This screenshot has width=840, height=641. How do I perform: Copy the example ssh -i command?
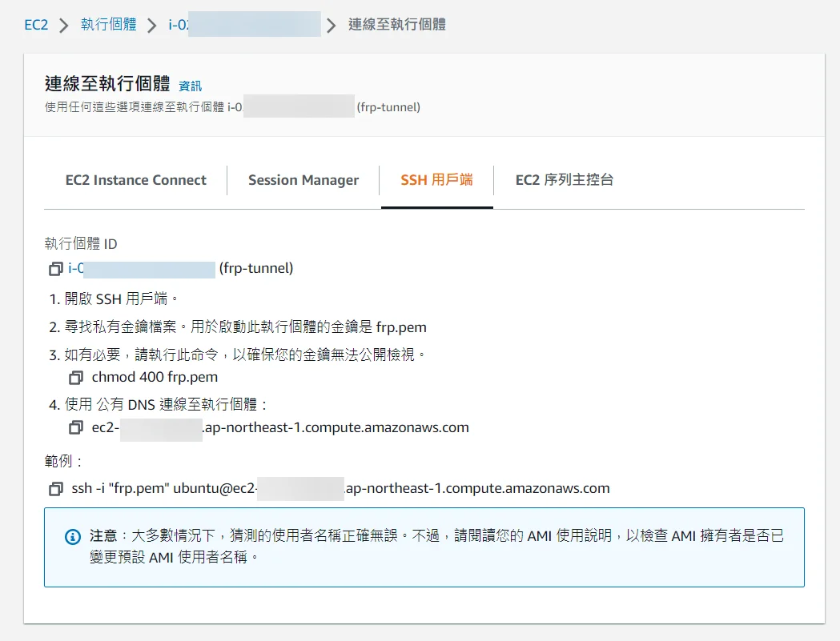pos(56,488)
